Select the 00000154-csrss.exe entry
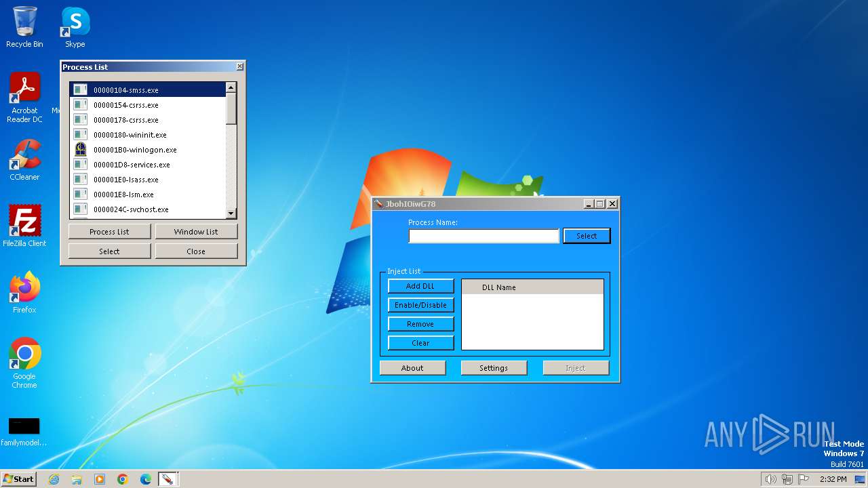The height and width of the screenshot is (488, 868). 148,104
